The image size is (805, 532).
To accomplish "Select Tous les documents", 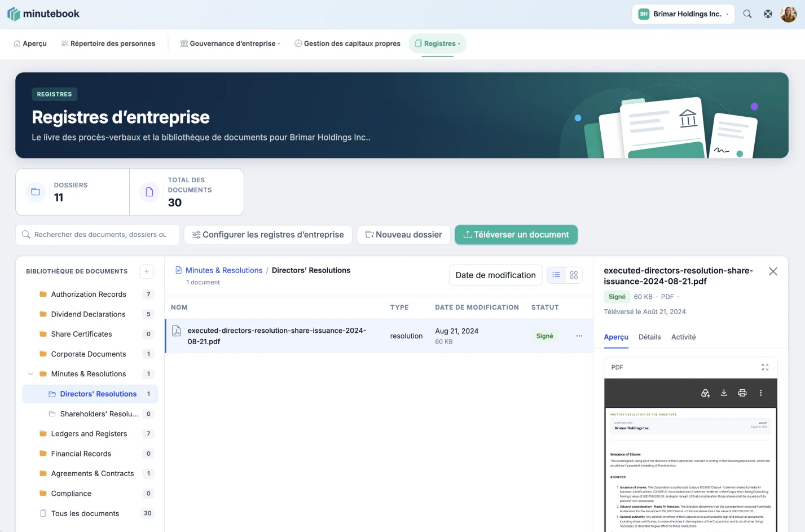I will click(90, 513).
